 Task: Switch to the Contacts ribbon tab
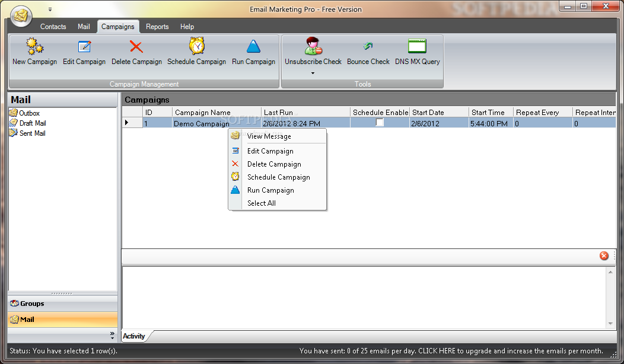[53, 27]
